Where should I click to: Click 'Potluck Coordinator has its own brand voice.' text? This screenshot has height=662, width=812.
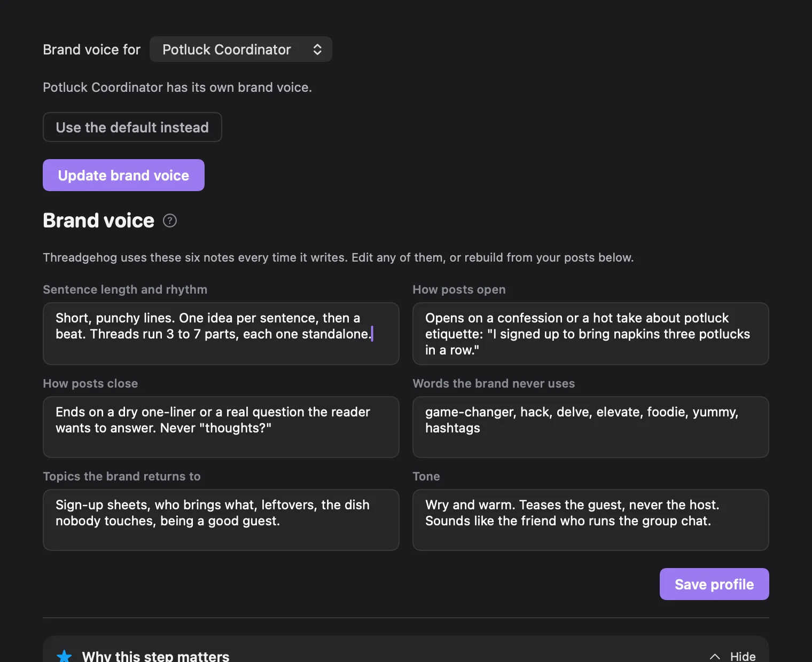click(x=177, y=88)
